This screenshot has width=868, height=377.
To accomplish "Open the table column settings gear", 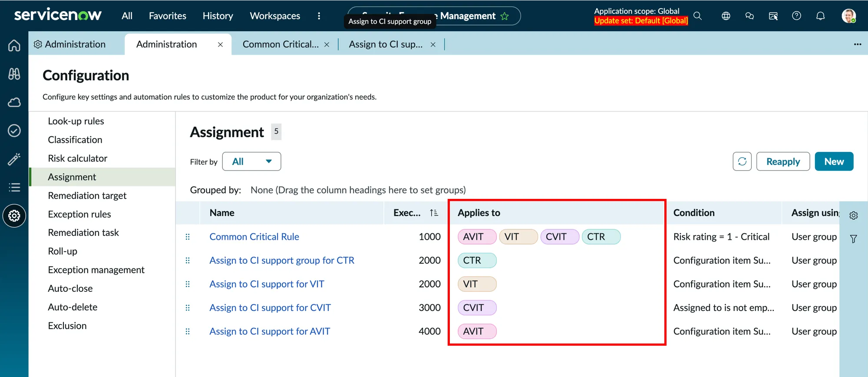I will [853, 215].
